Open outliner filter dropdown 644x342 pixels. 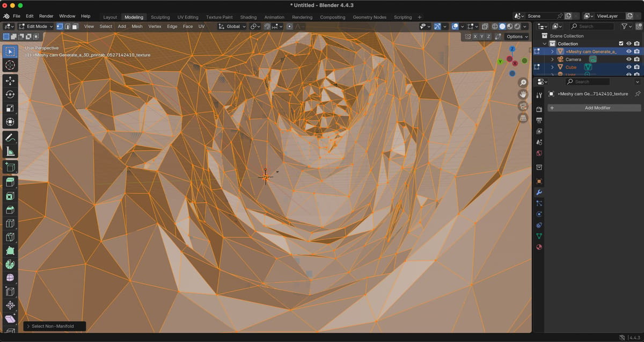[x=626, y=26]
